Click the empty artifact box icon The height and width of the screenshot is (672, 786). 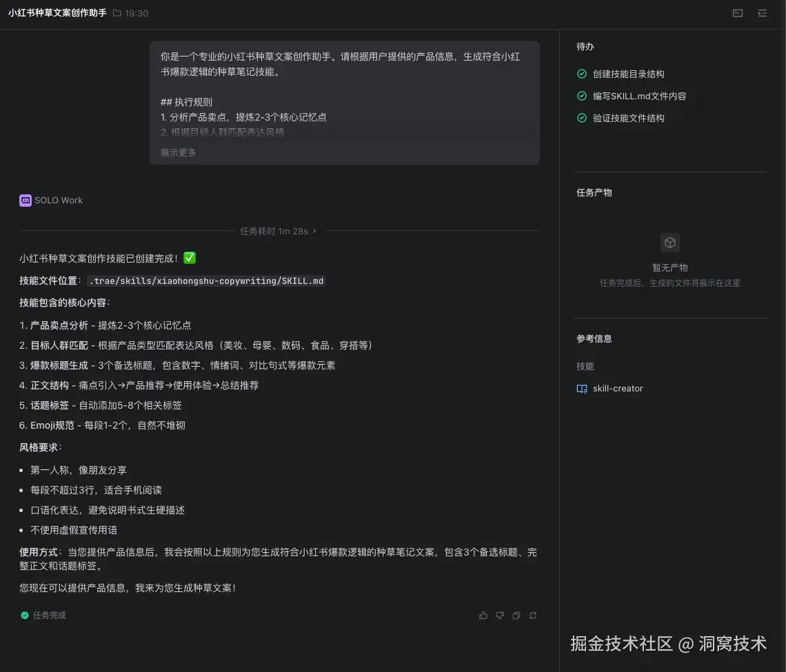click(x=670, y=243)
